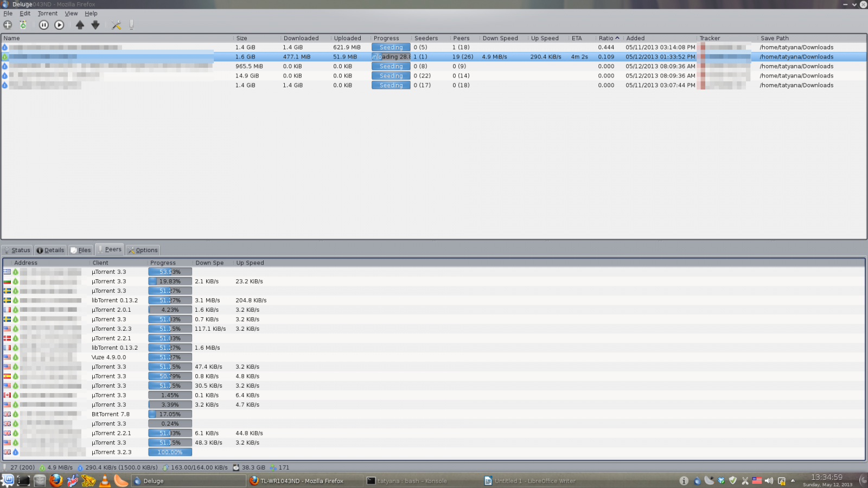The image size is (868, 488).
Task: Open the Torrent menu
Action: pos(48,14)
